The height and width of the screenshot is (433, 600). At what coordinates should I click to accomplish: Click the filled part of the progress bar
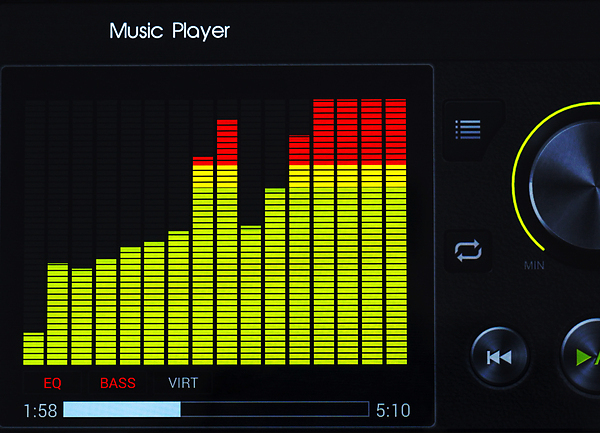point(121,409)
